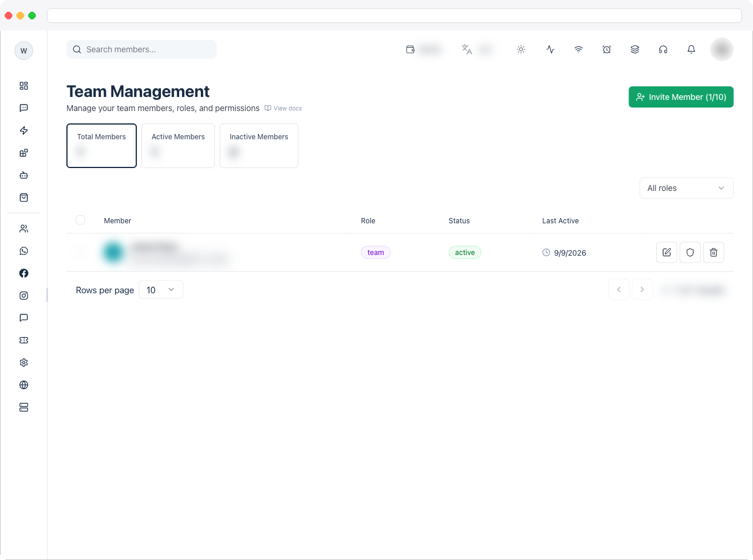Open the ticket icon in sidebar
Viewport: 753px width, 560px height.
click(23, 340)
